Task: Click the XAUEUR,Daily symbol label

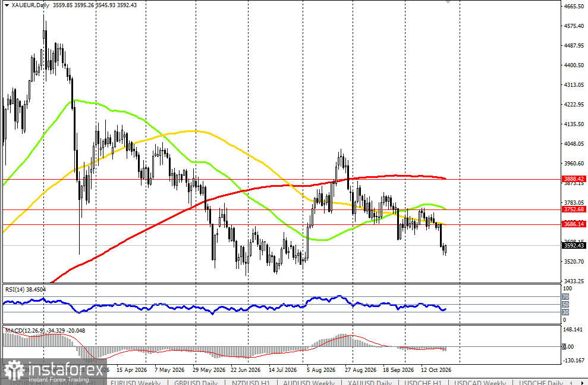Action: [x=30, y=5]
